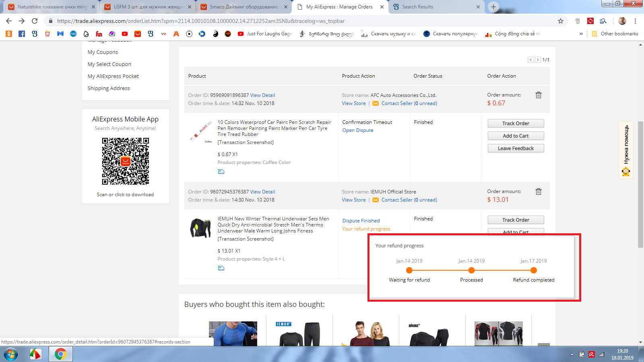Click the page vertical scrollbar thumb

[640, 184]
